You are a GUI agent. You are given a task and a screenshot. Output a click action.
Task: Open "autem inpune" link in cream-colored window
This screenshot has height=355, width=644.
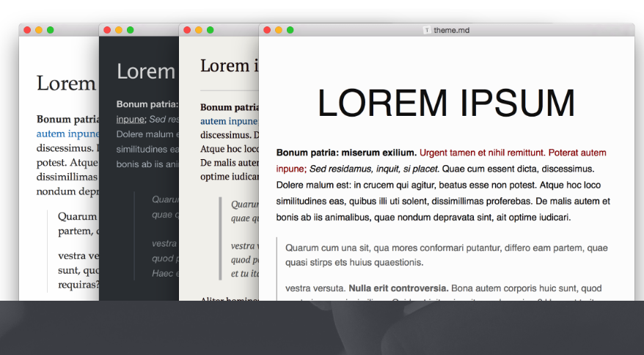[228, 121]
